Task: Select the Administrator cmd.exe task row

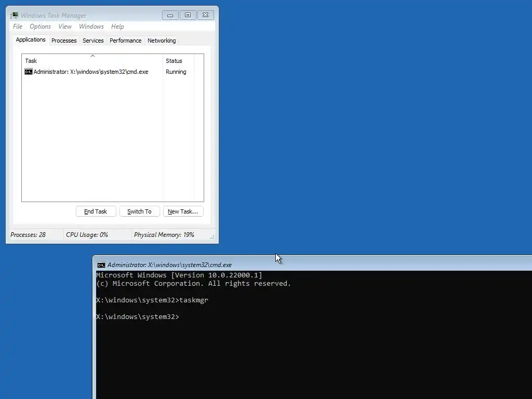Action: tap(113, 72)
